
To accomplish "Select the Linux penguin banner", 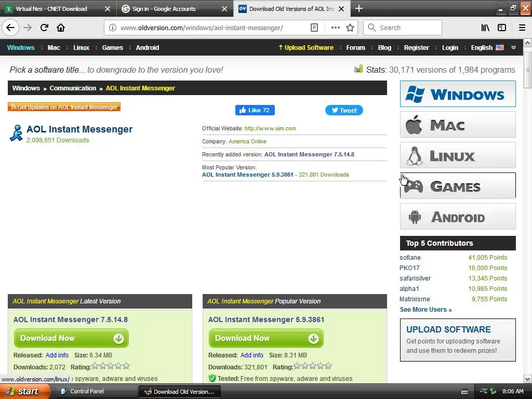I will click(x=458, y=155).
